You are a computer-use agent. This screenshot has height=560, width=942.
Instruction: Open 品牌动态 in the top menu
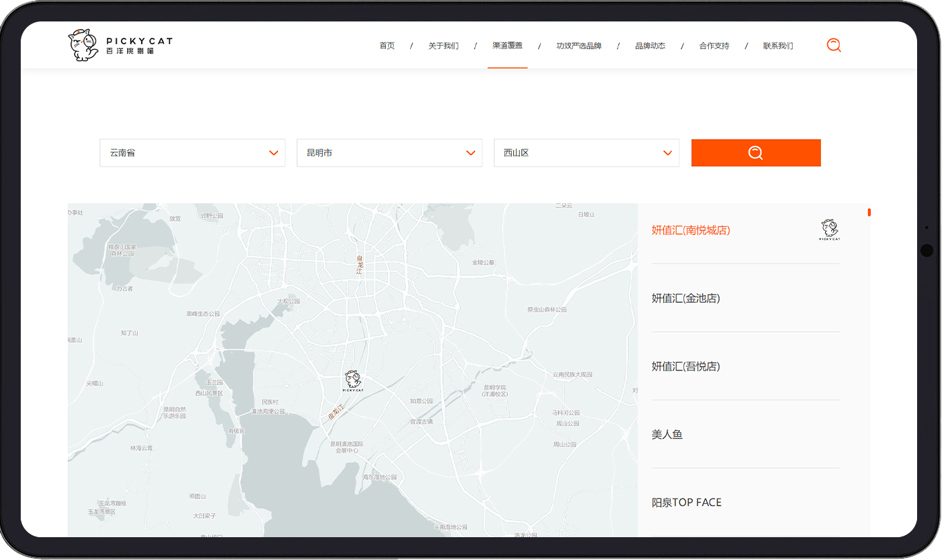click(649, 46)
